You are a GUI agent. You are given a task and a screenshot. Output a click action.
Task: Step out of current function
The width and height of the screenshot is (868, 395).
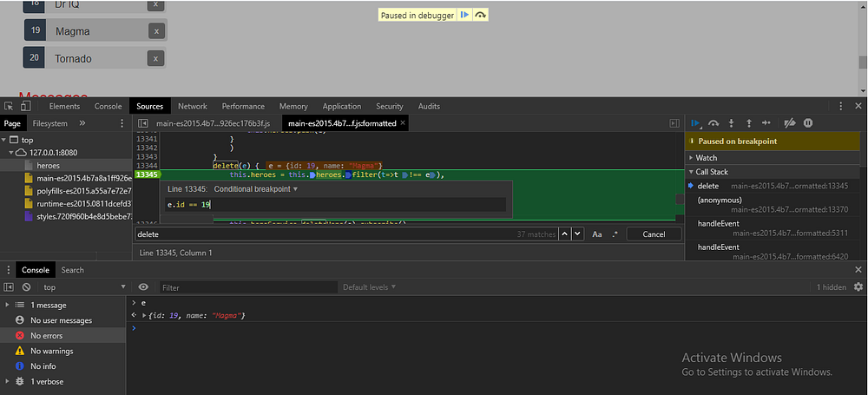tap(749, 123)
